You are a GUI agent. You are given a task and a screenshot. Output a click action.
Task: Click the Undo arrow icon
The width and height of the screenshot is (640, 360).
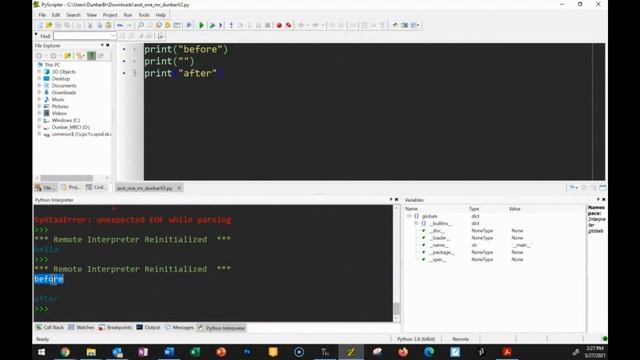click(120, 25)
